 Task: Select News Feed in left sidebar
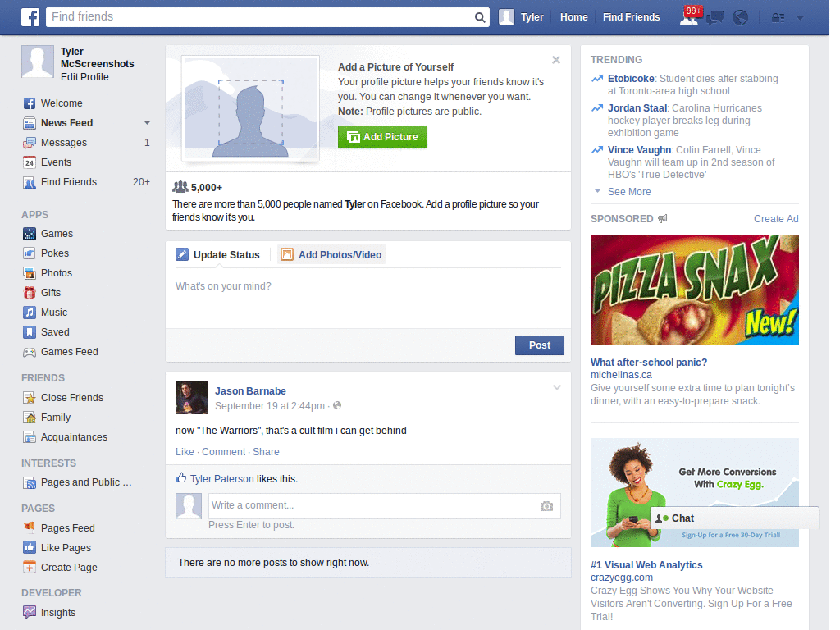click(67, 123)
